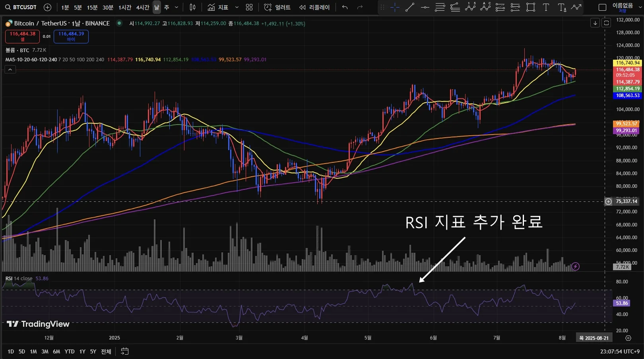Open the go-to-date calendar icon
Image resolution: width=644 pixels, height=359 pixels.
point(125,351)
